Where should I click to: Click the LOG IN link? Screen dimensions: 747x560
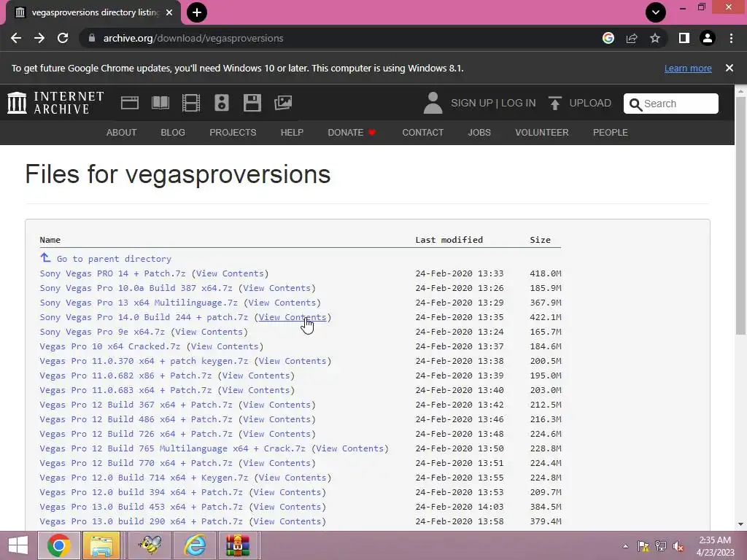coord(519,103)
